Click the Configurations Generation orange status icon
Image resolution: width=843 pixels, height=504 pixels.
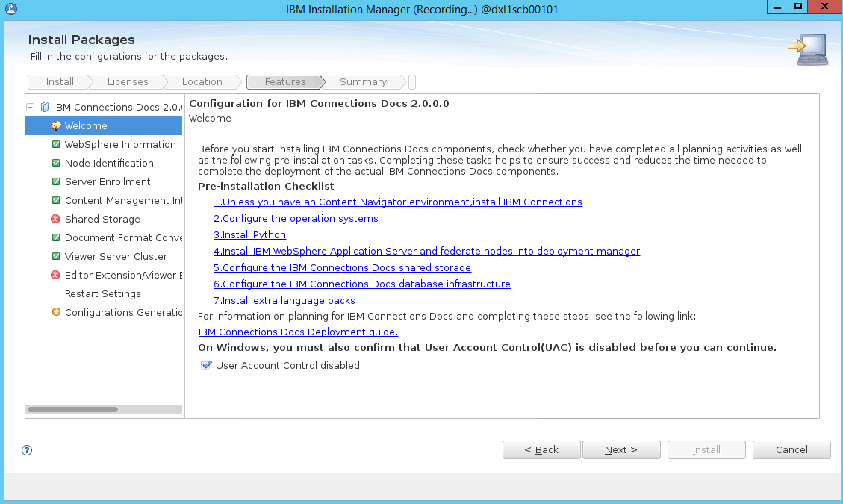click(56, 312)
